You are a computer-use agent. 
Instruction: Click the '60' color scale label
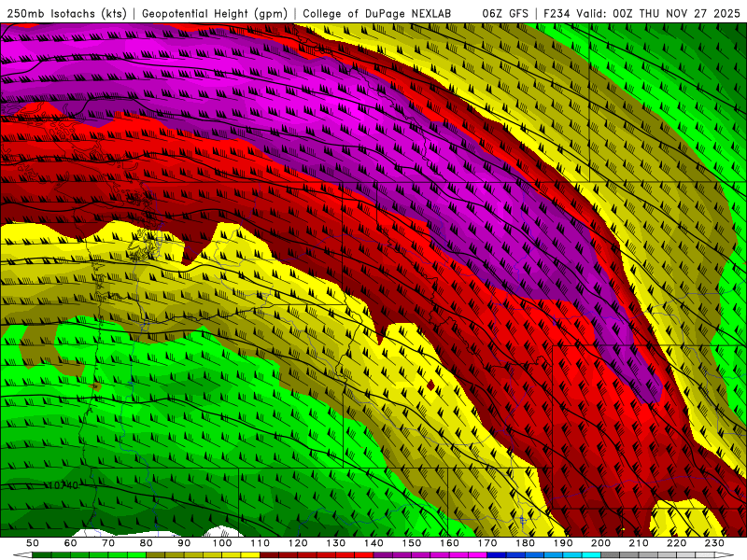(71, 543)
